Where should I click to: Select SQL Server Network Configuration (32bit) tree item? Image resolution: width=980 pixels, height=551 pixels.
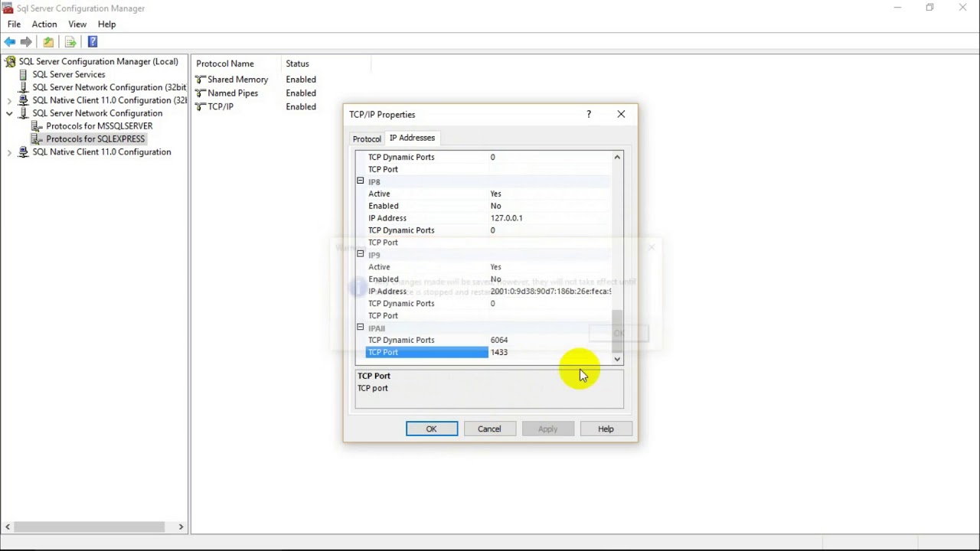pyautogui.click(x=109, y=87)
